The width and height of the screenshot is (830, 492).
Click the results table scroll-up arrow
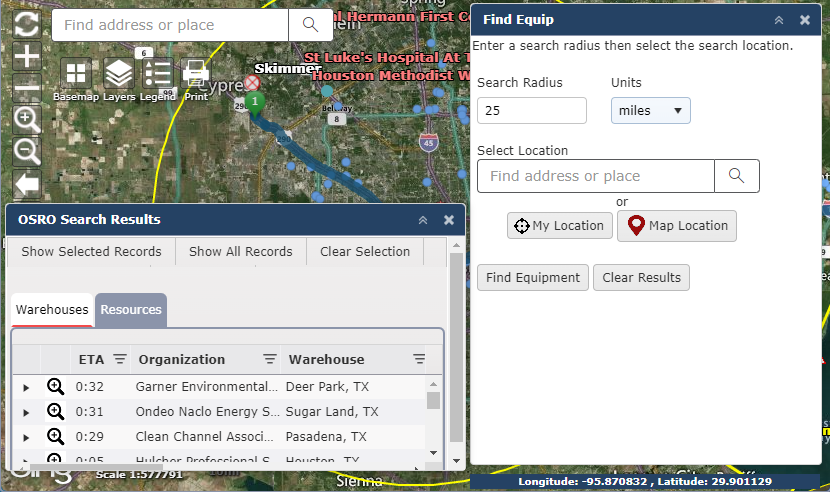(x=434, y=384)
